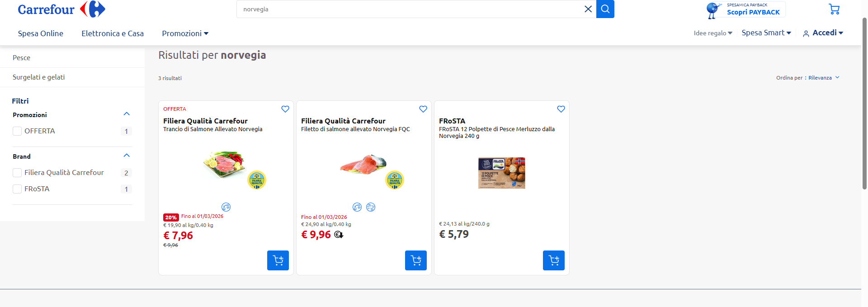Enable the FRoSTA brand filter

[17, 189]
